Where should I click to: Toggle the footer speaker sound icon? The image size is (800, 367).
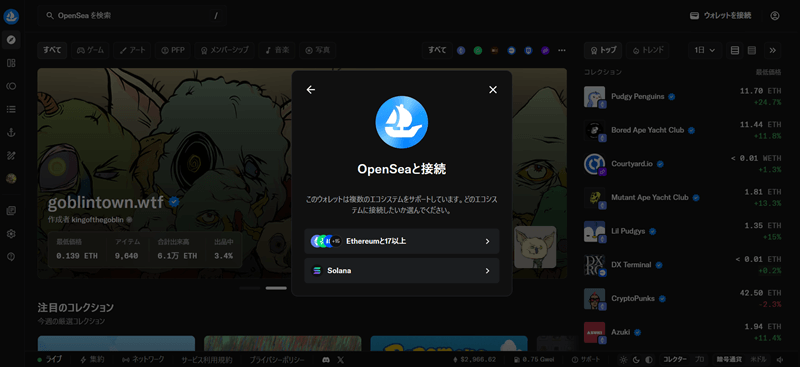780,359
